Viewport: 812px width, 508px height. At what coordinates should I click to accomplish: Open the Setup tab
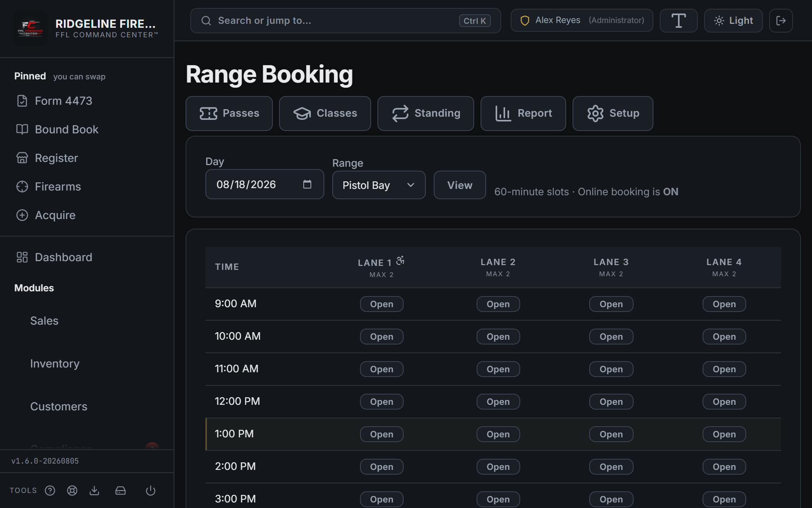click(x=613, y=114)
